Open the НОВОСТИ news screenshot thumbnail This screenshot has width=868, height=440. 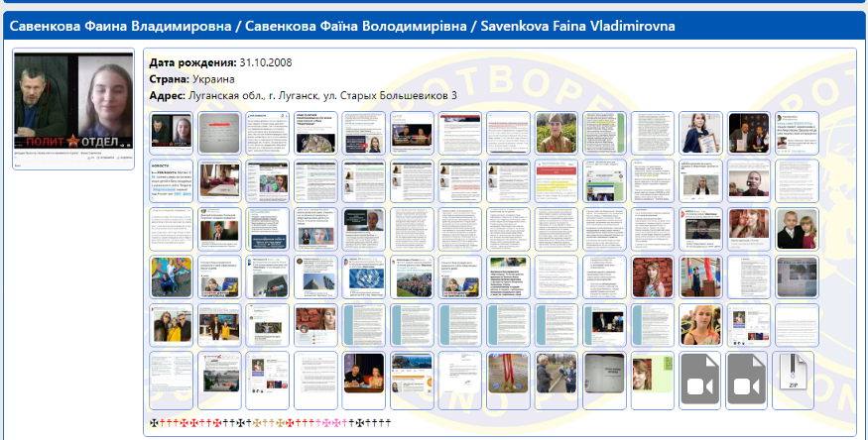[171, 180]
